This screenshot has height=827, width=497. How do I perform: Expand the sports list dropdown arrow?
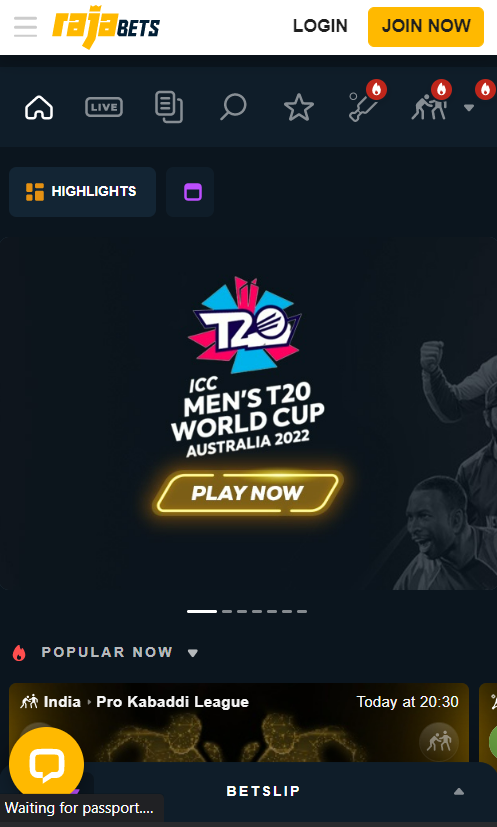(x=469, y=108)
